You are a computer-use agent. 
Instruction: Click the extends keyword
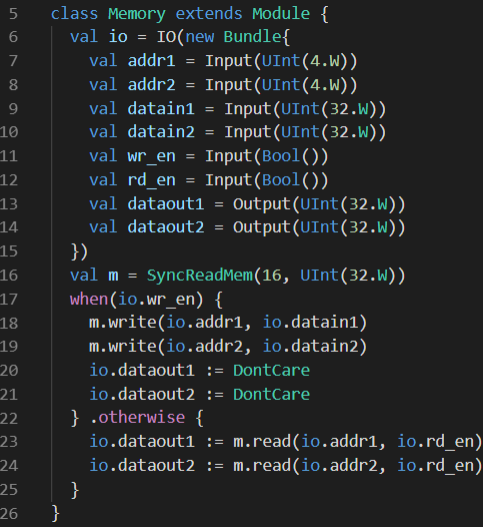209,14
